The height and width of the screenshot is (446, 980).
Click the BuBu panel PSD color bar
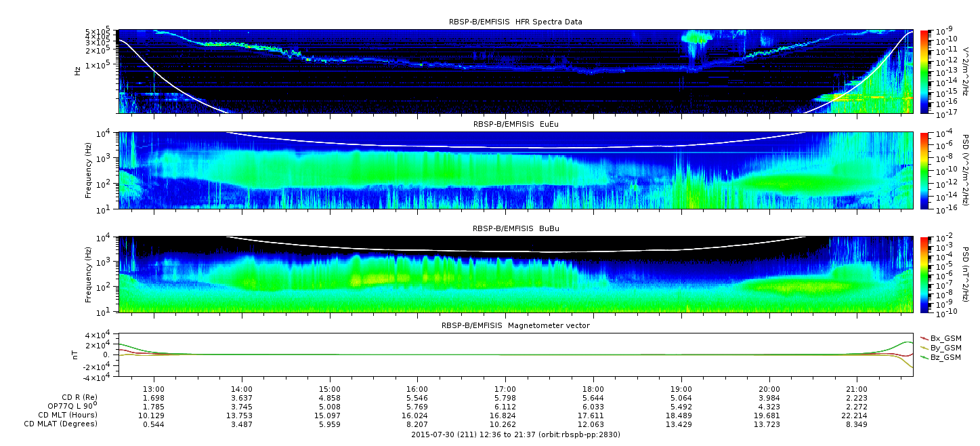tap(925, 275)
